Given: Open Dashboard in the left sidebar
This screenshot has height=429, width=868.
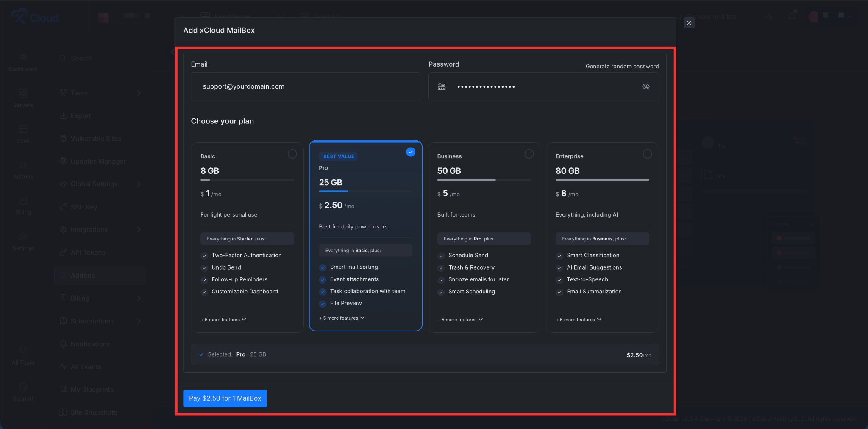Looking at the screenshot, I should (x=23, y=63).
